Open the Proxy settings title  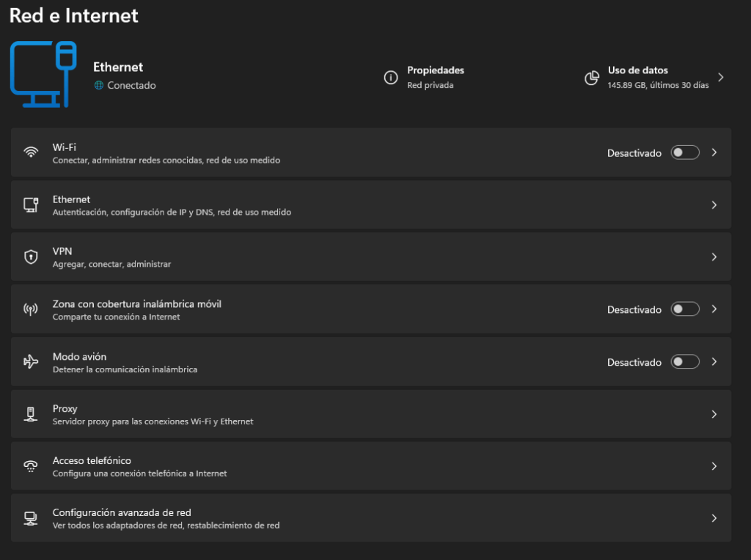(x=65, y=409)
